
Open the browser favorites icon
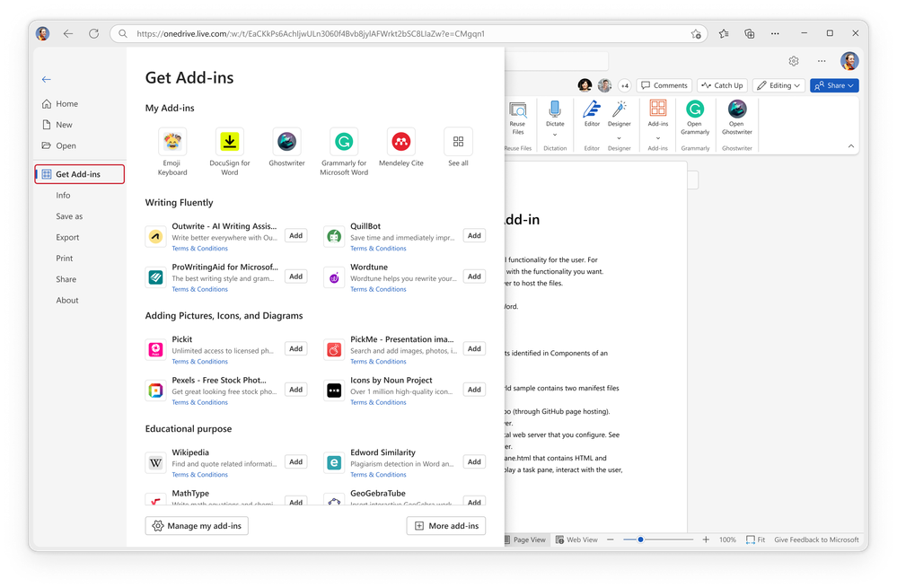click(724, 34)
